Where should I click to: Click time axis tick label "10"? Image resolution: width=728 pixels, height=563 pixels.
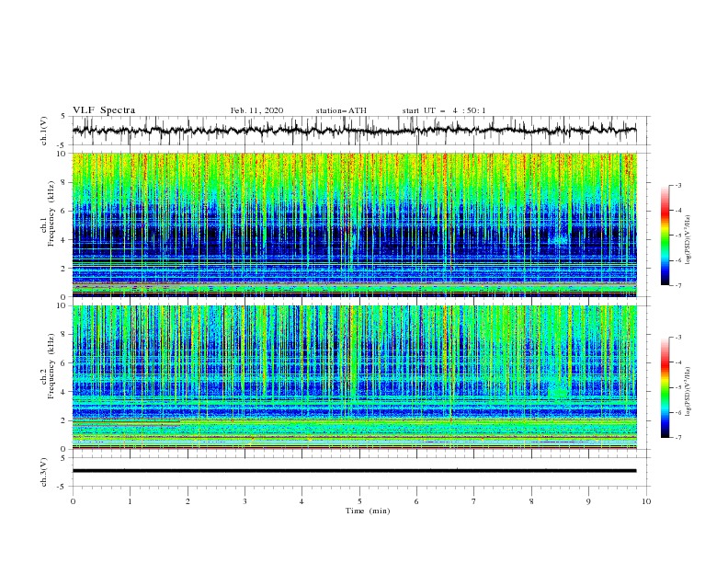(x=646, y=501)
